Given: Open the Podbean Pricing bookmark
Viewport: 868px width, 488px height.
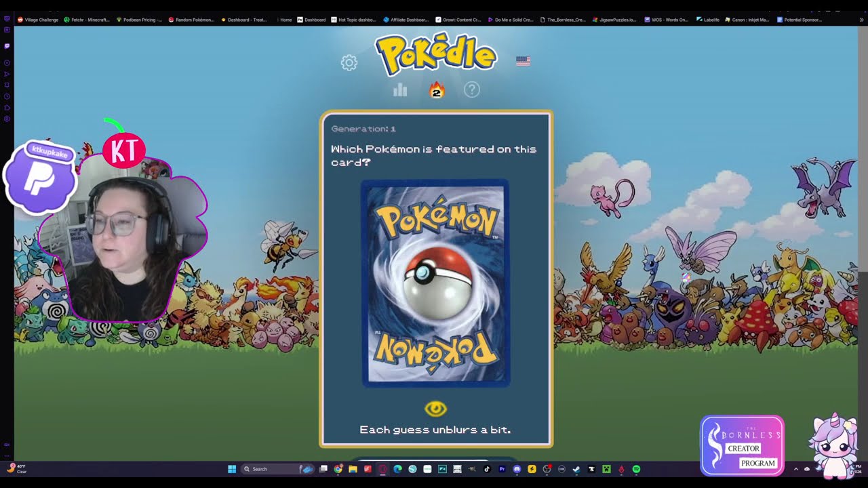Looking at the screenshot, I should point(139,20).
